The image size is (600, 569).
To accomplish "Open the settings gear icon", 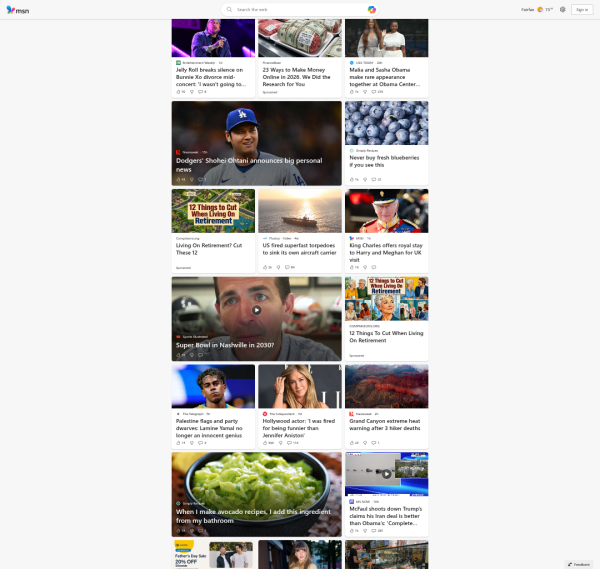I will (x=562, y=10).
